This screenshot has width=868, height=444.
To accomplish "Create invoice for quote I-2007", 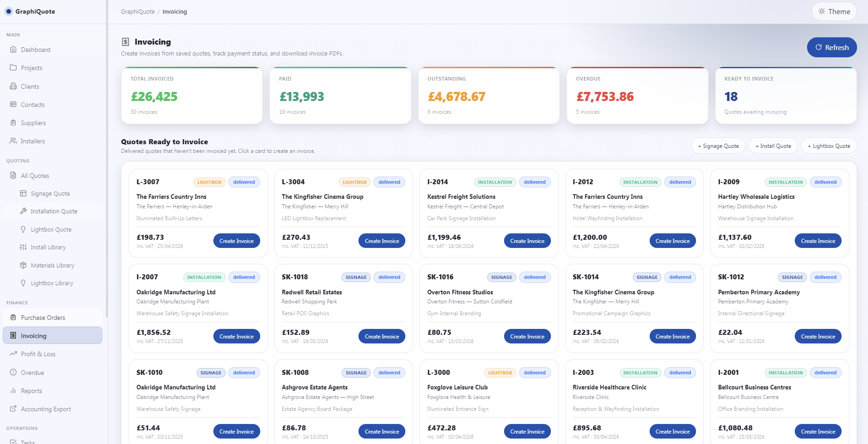I will click(237, 336).
